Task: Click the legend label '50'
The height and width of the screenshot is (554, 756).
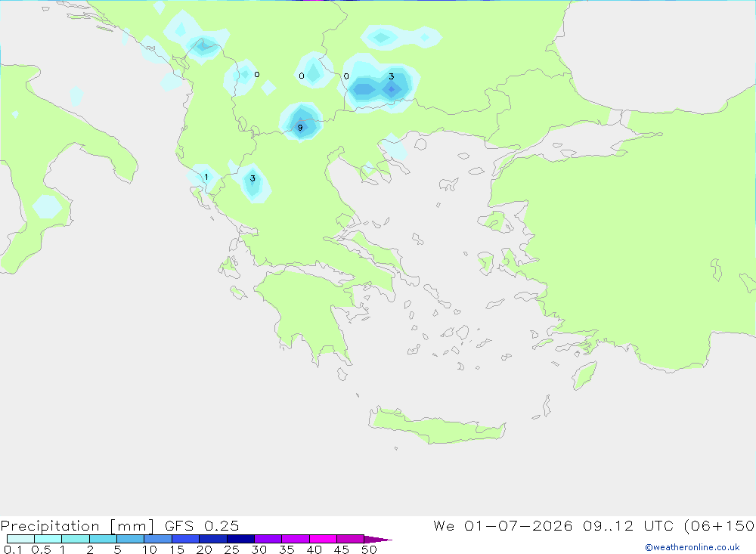Action: coord(369,549)
